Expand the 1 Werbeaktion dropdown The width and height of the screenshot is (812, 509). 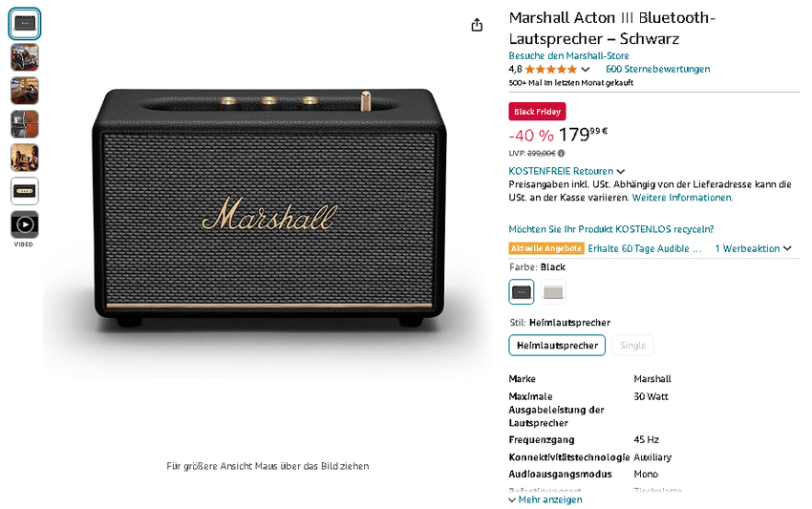(753, 248)
